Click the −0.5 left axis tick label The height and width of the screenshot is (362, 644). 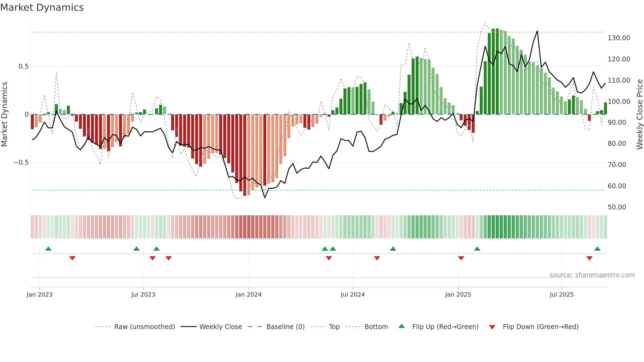point(21,162)
